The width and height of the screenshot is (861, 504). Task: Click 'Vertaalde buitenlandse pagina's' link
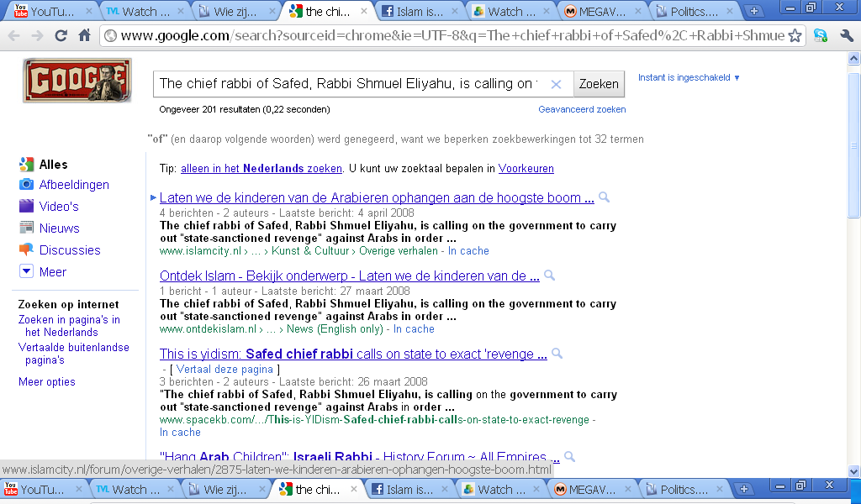[x=74, y=354]
